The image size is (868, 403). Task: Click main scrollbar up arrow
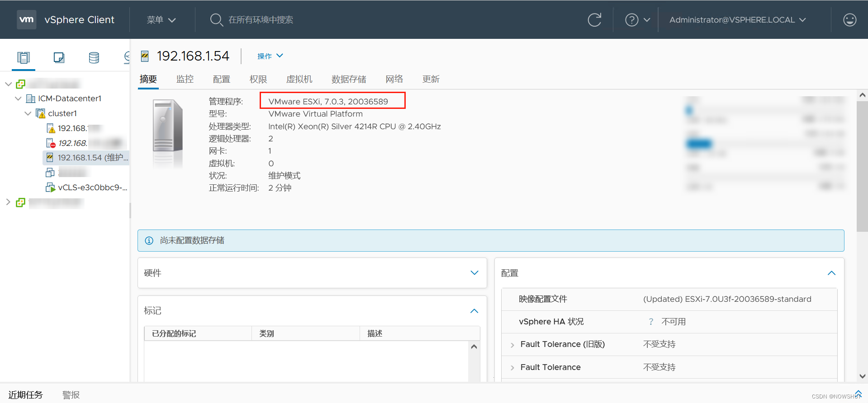(862, 95)
